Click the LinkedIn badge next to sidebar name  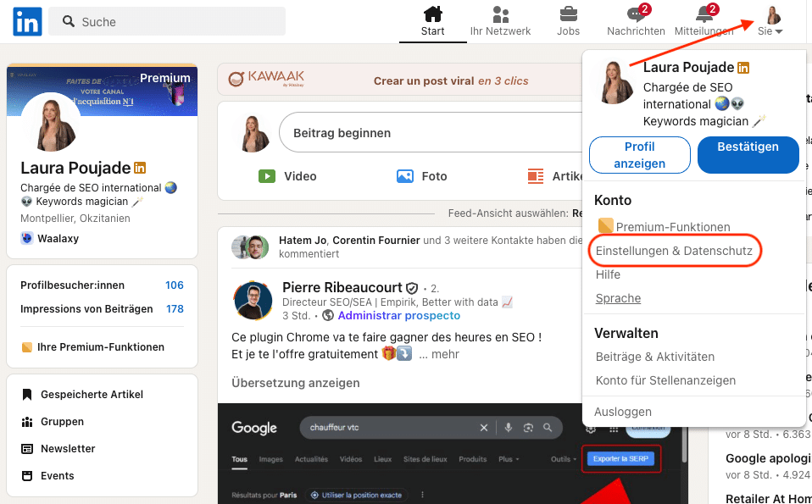click(x=140, y=169)
